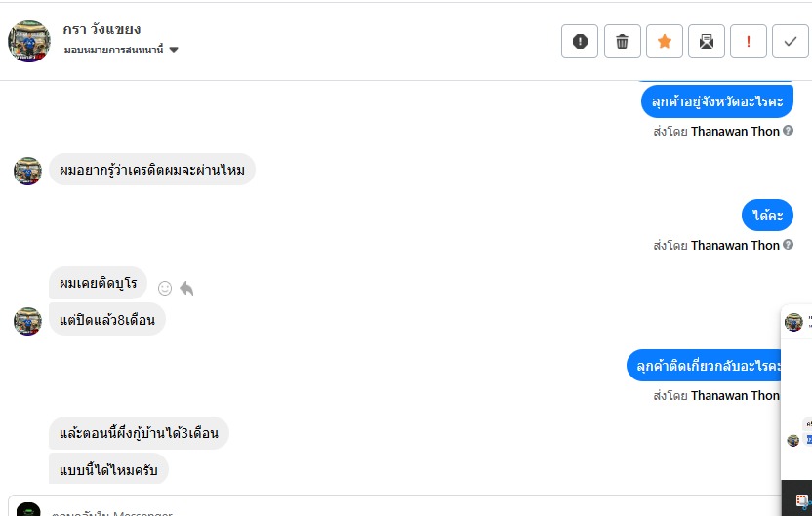The width and height of the screenshot is (812, 516).
Task: Mark conversation done with checkmark button
Action: (x=790, y=41)
